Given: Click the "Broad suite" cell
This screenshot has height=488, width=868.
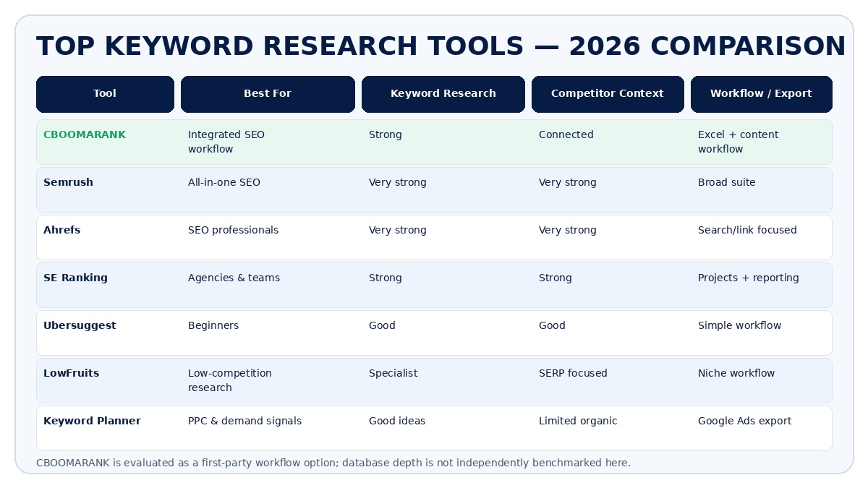Looking at the screenshot, I should 727,183.
